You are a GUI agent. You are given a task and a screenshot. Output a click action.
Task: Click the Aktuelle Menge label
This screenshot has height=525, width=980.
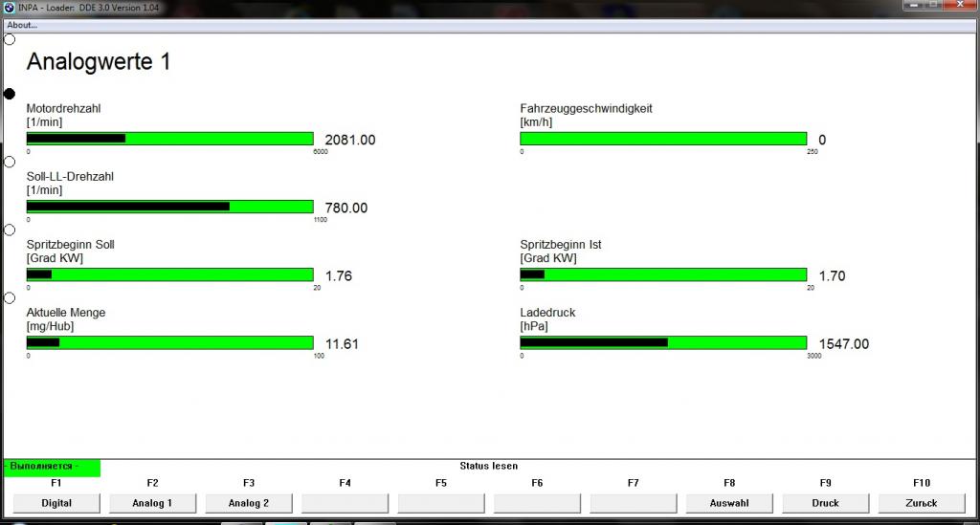(66, 312)
